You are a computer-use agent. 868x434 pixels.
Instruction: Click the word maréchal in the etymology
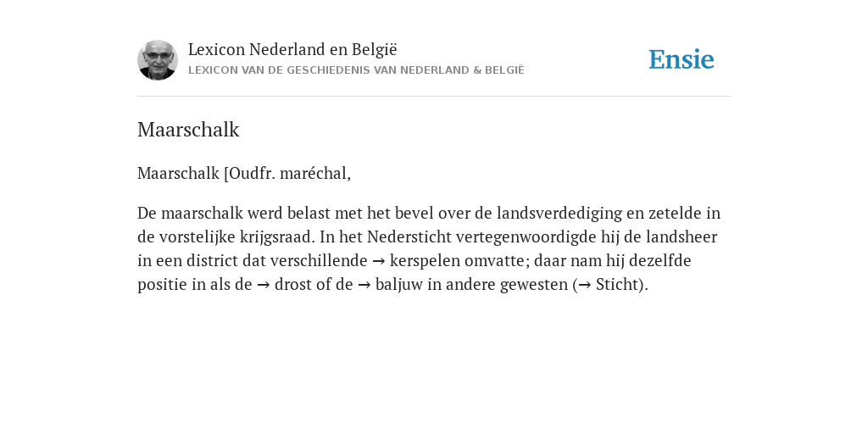[315, 173]
